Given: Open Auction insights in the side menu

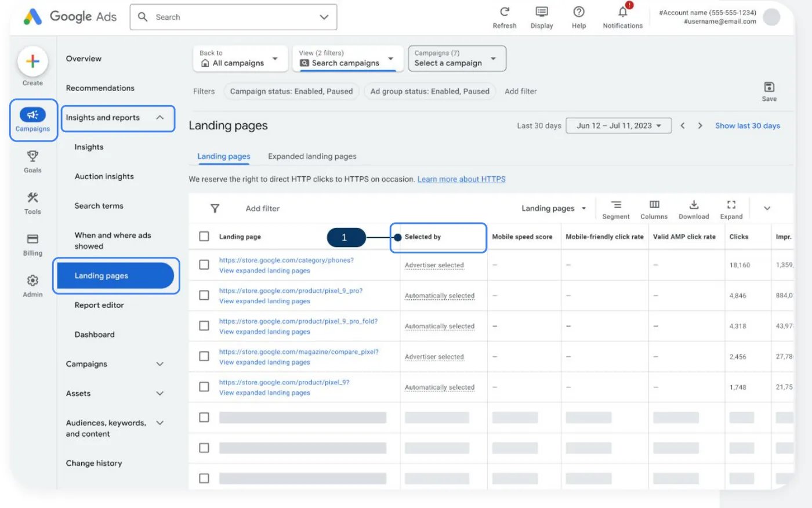Looking at the screenshot, I should 104,177.
